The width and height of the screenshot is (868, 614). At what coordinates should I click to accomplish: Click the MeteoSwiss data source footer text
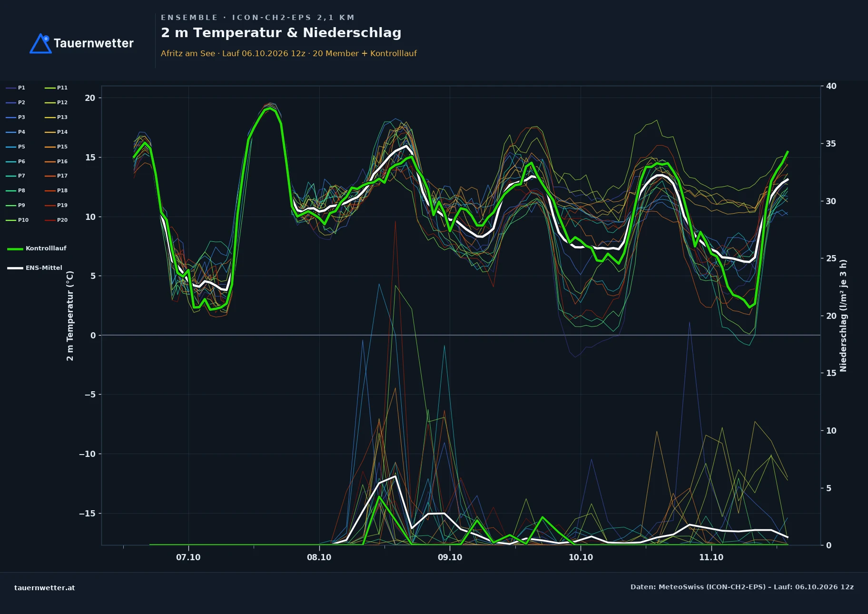[742, 587]
